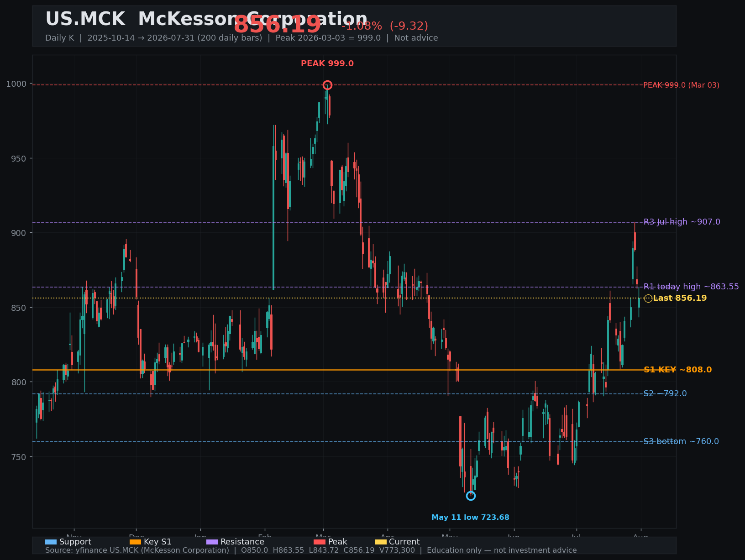Click the "May 11 low 723.68" annotation
The height and width of the screenshot is (560, 745).
click(x=470, y=518)
